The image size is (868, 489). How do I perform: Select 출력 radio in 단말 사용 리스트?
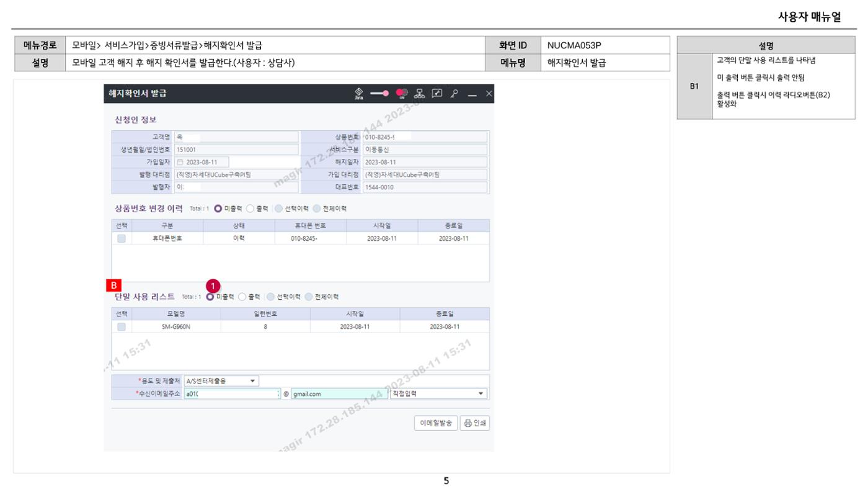click(242, 297)
